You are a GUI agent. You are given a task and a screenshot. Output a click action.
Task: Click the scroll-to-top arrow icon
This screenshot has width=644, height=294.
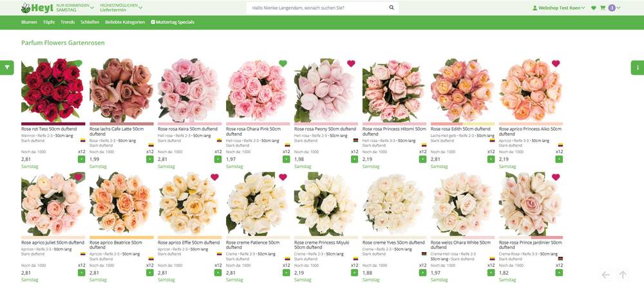pos(623,275)
